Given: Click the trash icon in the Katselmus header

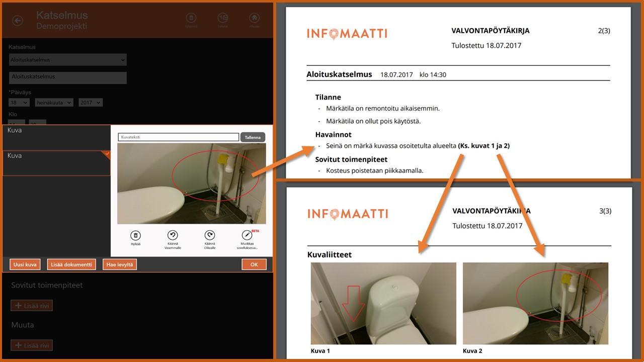Looking at the screenshot, I should click(x=191, y=18).
